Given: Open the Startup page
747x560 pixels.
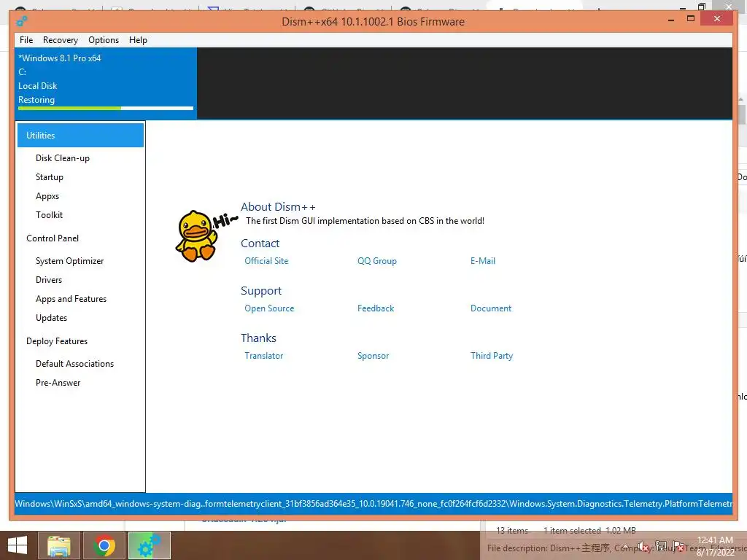Looking at the screenshot, I should (x=49, y=177).
